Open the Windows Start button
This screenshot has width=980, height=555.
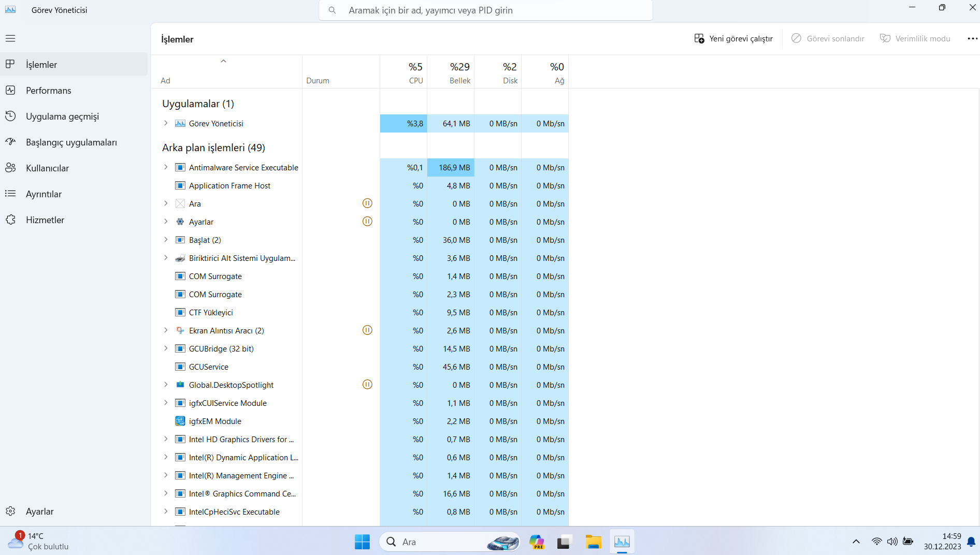pyautogui.click(x=363, y=542)
